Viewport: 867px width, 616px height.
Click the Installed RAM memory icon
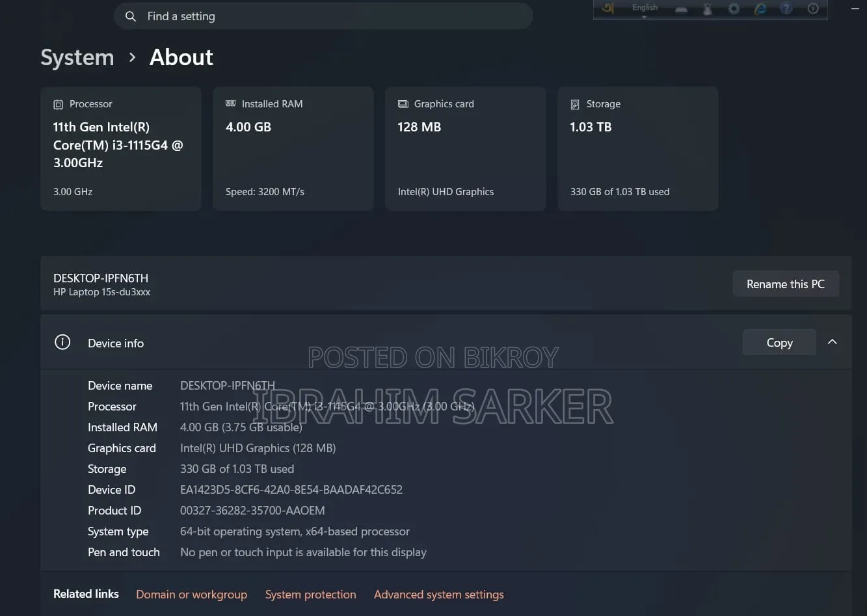[x=230, y=103]
